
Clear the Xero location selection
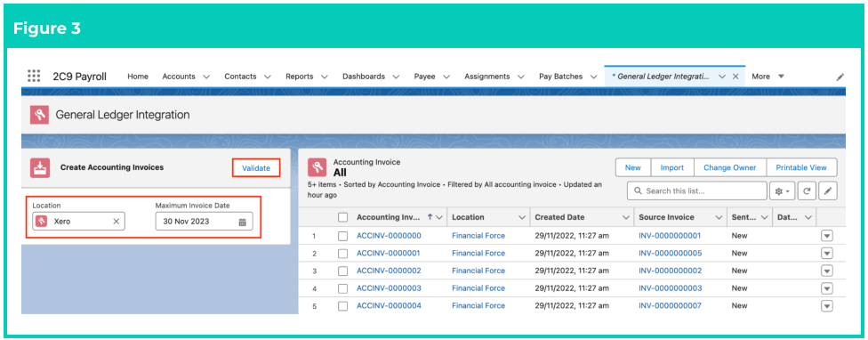tap(117, 222)
